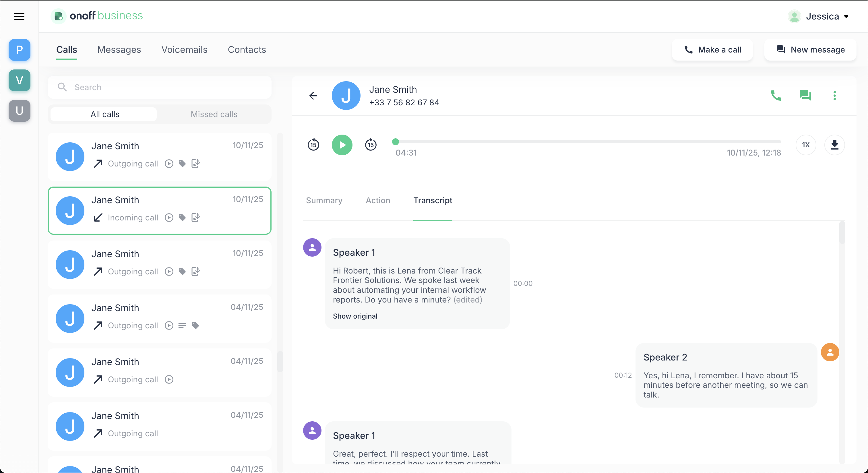The height and width of the screenshot is (473, 868).
Task: Click New message button
Action: click(810, 50)
